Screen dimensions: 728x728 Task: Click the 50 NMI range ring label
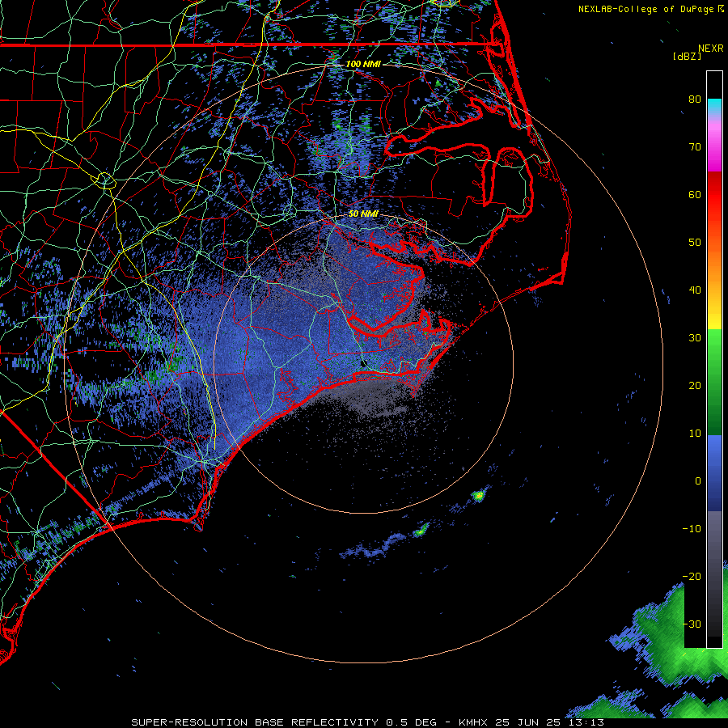tap(363, 214)
